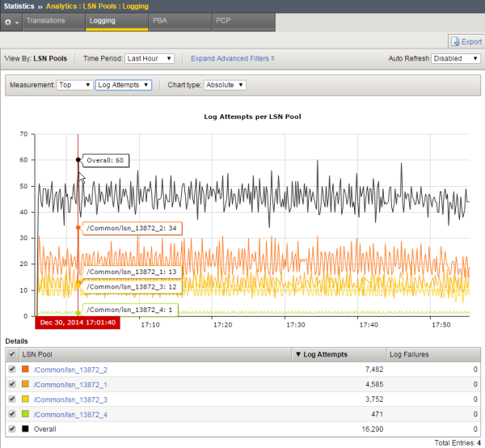Click the select-all checkmark in table header
Image resolution: width=485 pixels, height=448 pixels.
coord(11,354)
